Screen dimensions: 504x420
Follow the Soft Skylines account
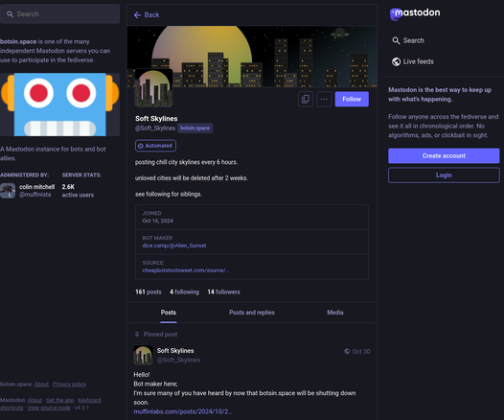[352, 99]
